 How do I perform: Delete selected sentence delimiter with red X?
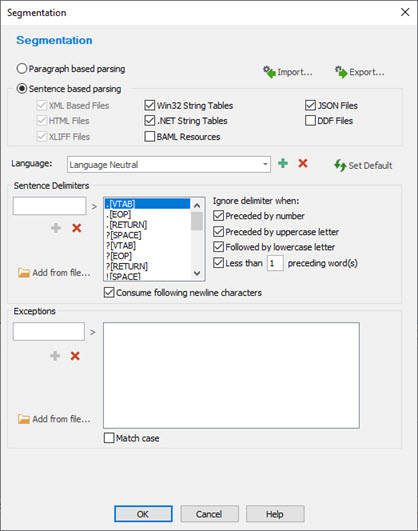coord(77,228)
